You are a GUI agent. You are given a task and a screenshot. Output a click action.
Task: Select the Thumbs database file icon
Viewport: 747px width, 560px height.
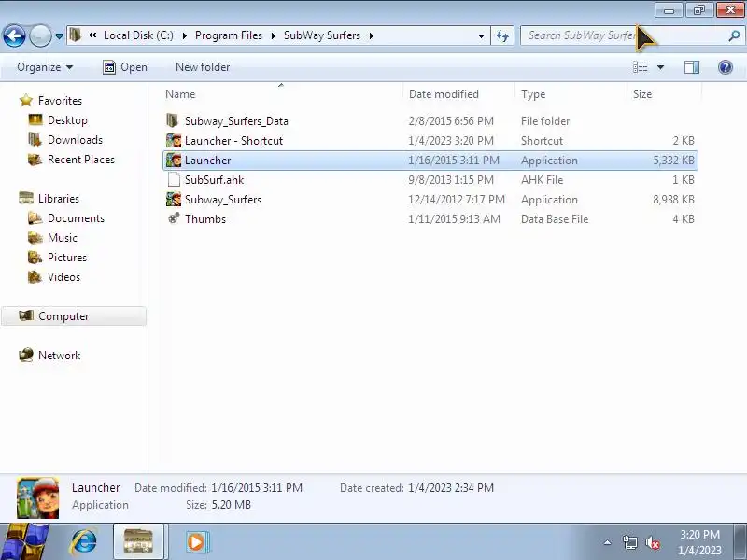coord(174,218)
